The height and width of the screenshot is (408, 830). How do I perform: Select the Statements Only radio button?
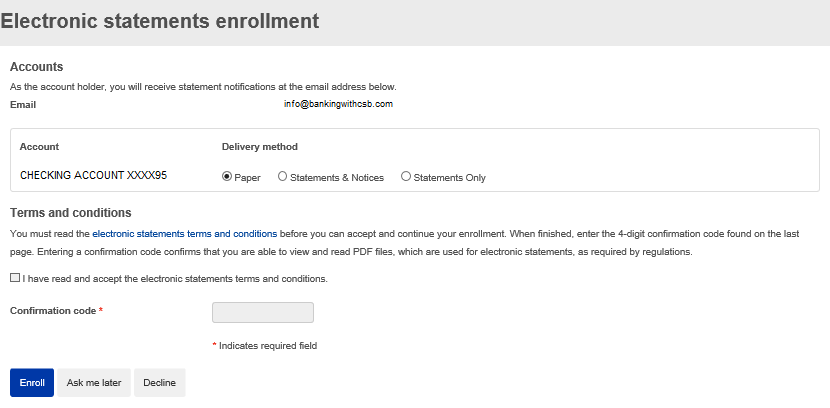tap(406, 177)
